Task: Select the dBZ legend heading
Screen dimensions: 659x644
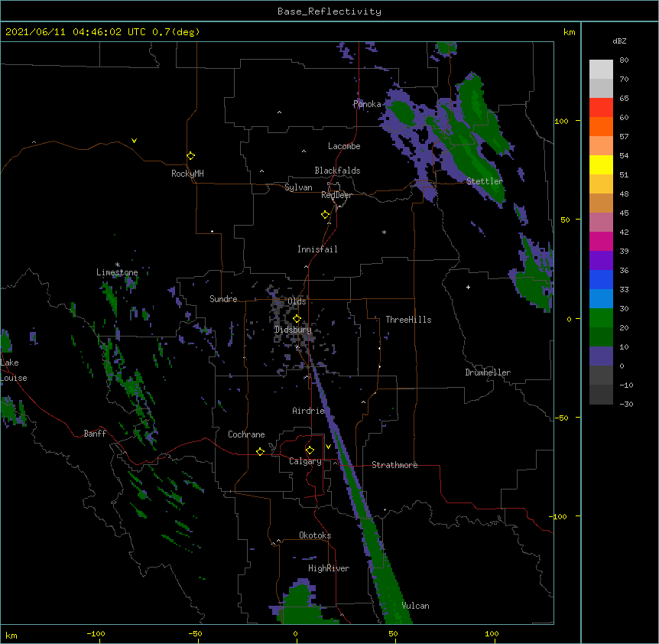Action: click(619, 41)
